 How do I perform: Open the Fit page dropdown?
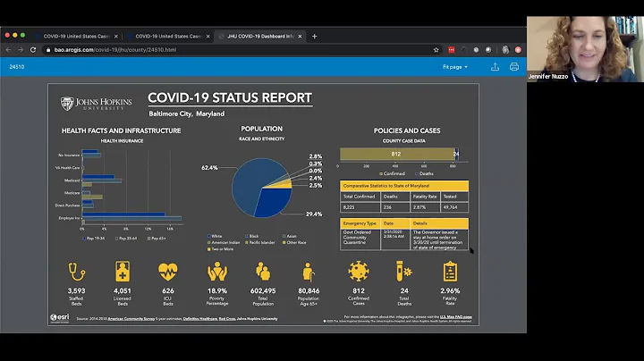[455, 67]
